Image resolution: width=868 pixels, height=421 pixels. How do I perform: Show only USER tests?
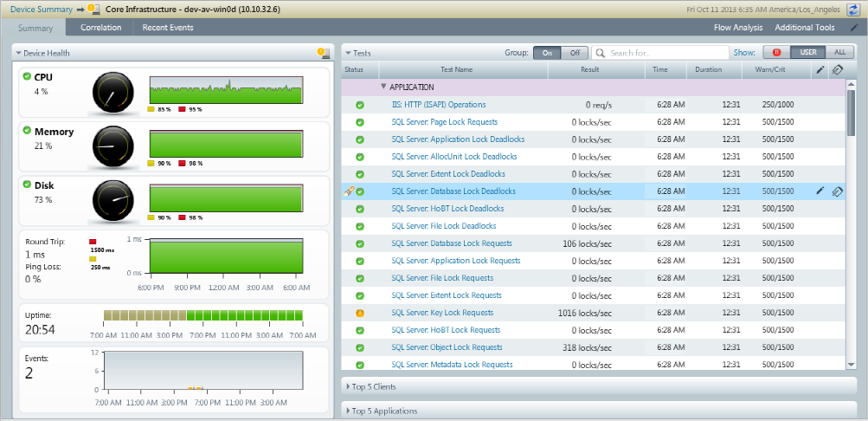[x=807, y=53]
